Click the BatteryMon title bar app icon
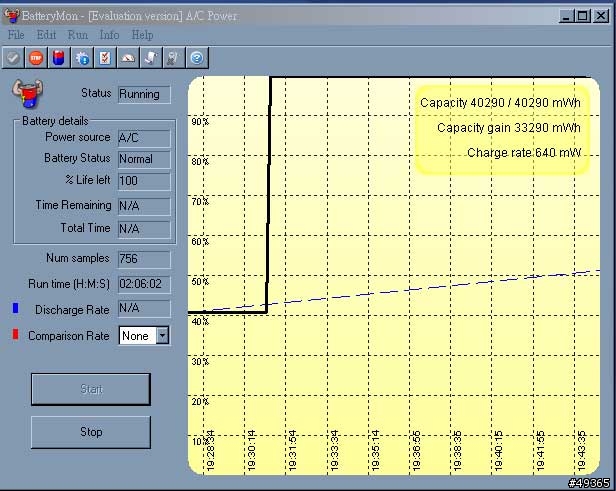The width and height of the screenshot is (616, 491). click(x=11, y=16)
